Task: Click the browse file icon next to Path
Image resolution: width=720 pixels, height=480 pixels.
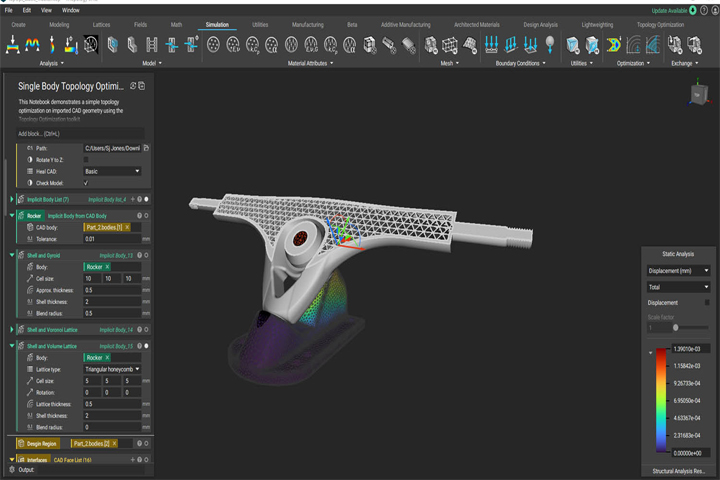Action: pos(146,148)
